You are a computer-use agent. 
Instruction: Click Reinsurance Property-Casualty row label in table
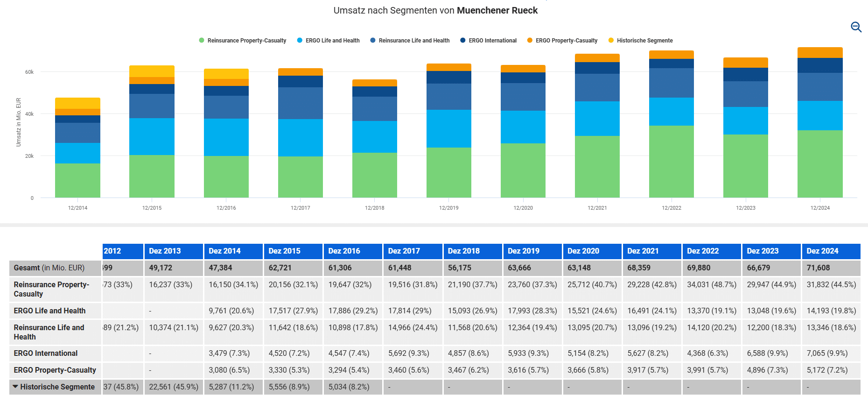tap(51, 289)
